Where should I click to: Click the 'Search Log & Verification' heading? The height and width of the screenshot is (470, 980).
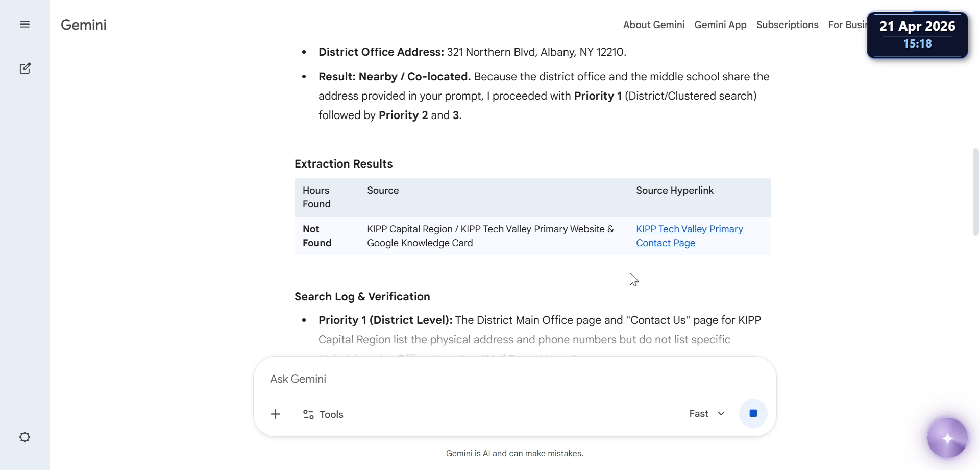pyautogui.click(x=362, y=297)
